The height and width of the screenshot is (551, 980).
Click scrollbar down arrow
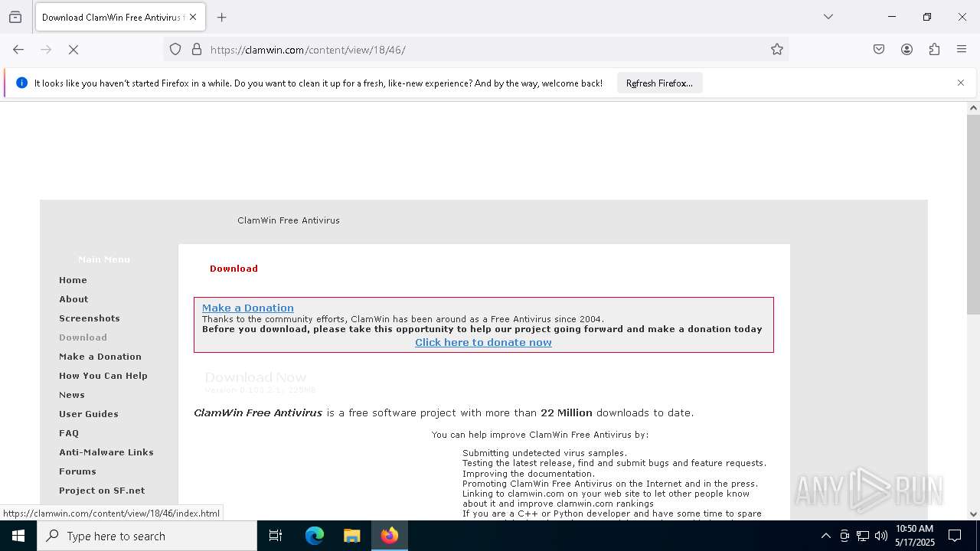coord(973,514)
